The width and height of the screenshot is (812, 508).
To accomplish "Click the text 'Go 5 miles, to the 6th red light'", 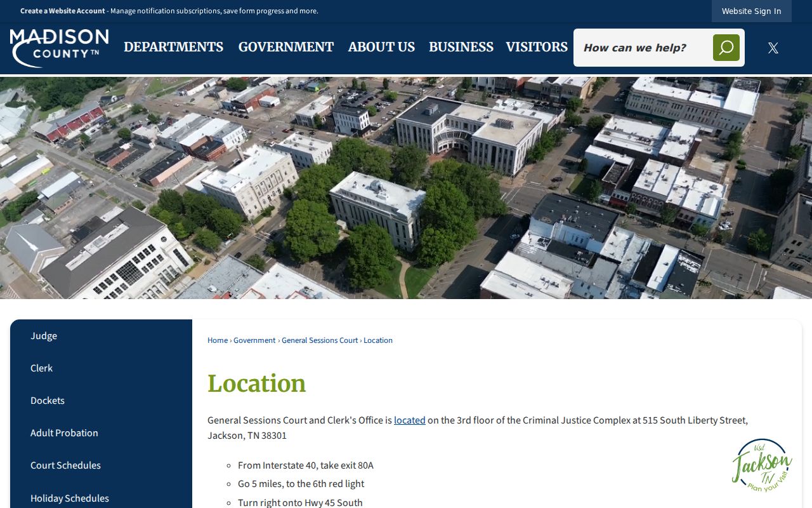I will [301, 484].
